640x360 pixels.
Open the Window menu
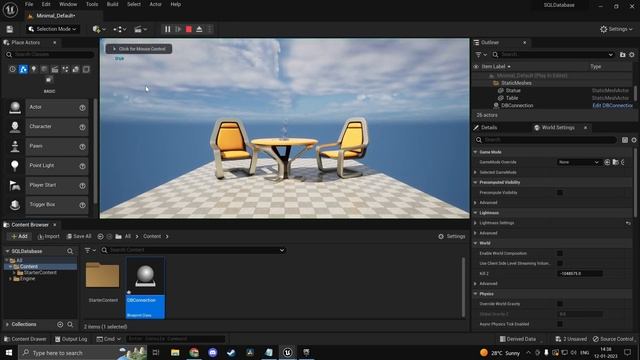pyautogui.click(x=68, y=4)
